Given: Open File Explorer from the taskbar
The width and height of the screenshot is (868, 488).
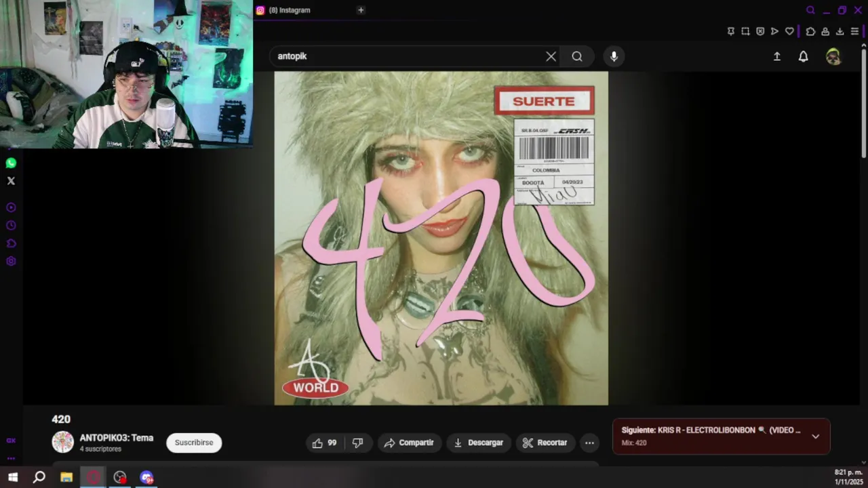Looking at the screenshot, I should click(66, 477).
